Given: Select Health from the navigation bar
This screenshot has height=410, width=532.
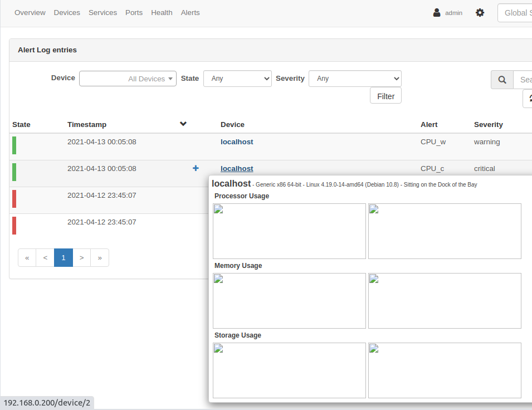Looking at the screenshot, I should (x=162, y=12).
